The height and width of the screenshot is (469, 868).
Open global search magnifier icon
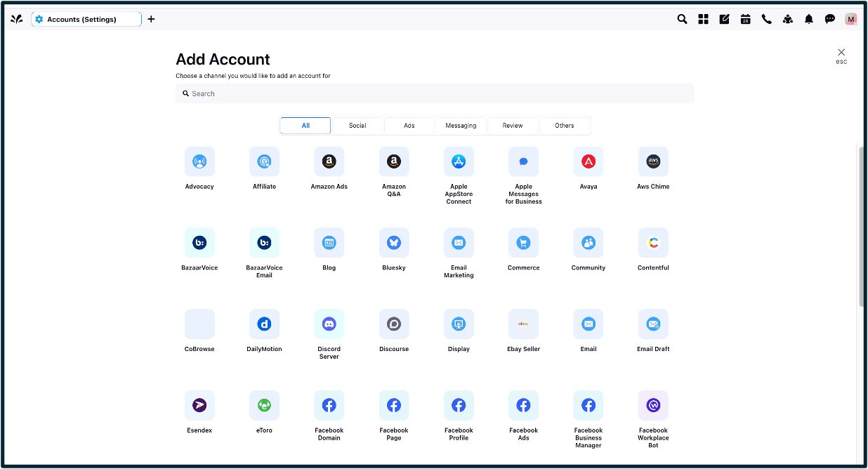click(x=682, y=19)
